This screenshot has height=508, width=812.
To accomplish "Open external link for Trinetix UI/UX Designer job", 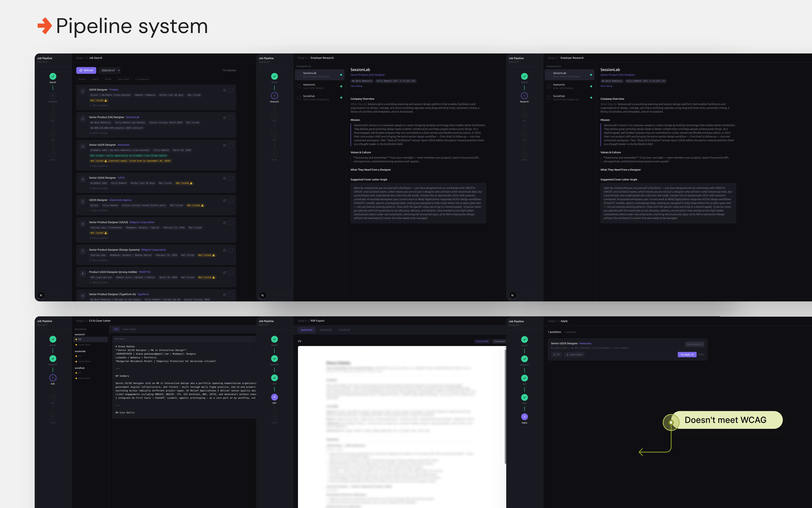I will [x=224, y=90].
